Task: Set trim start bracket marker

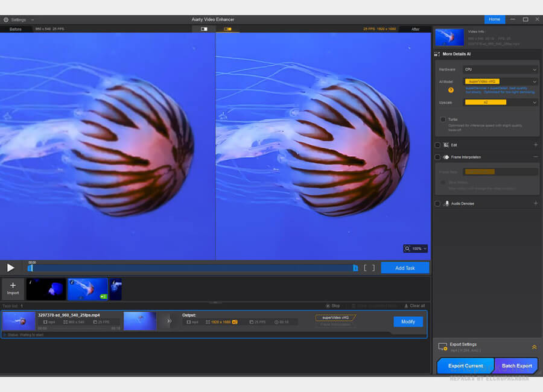Action: (x=365, y=268)
